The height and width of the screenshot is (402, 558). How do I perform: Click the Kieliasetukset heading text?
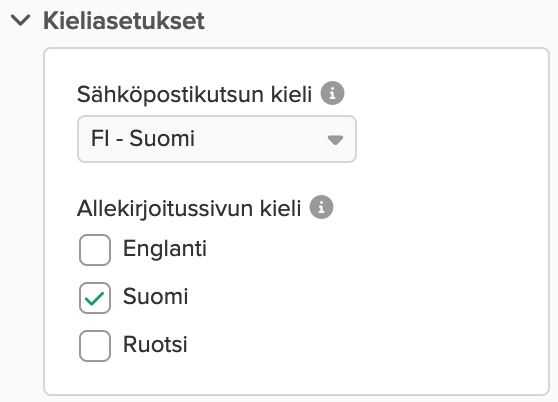124,21
